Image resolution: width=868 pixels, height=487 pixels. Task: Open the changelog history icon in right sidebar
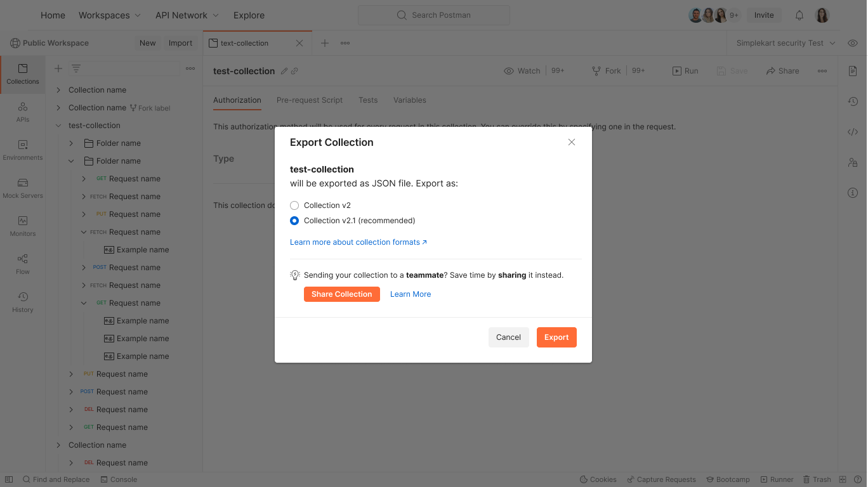(853, 101)
